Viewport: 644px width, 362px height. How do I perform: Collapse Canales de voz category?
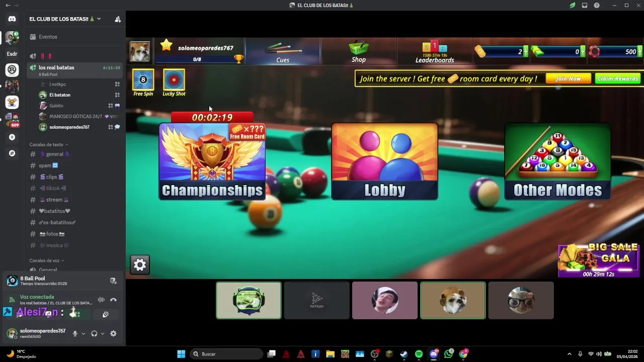(x=46, y=260)
